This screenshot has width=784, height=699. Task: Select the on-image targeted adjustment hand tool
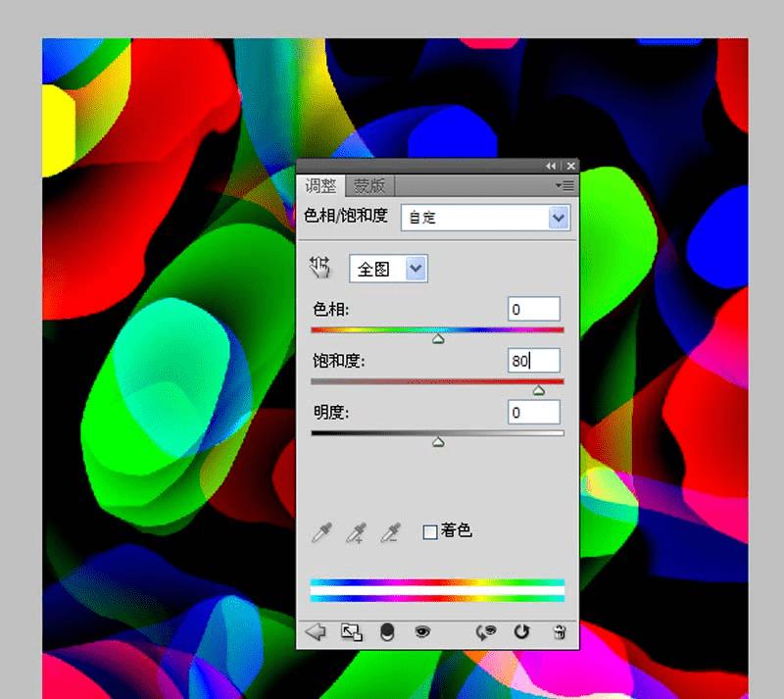coord(319,268)
